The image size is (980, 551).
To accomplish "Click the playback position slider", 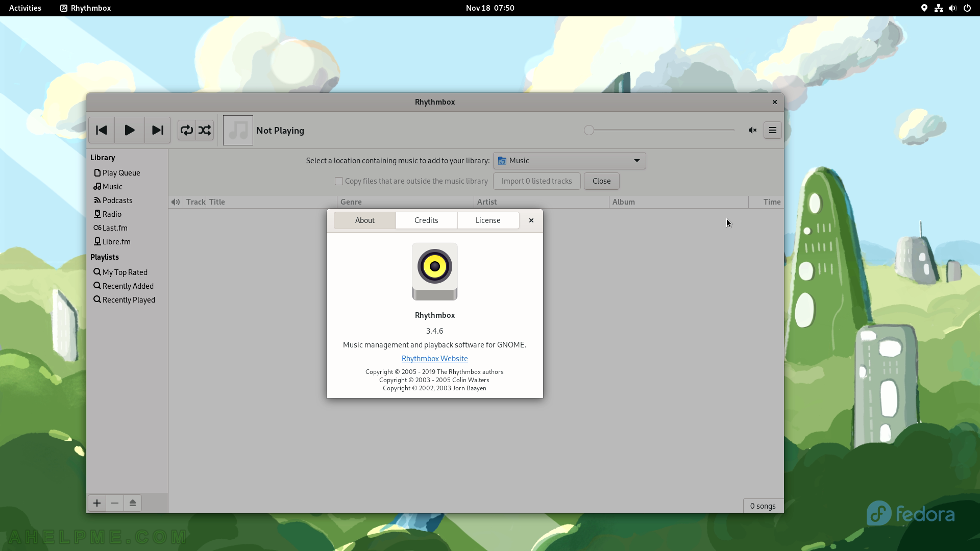I will click(659, 130).
